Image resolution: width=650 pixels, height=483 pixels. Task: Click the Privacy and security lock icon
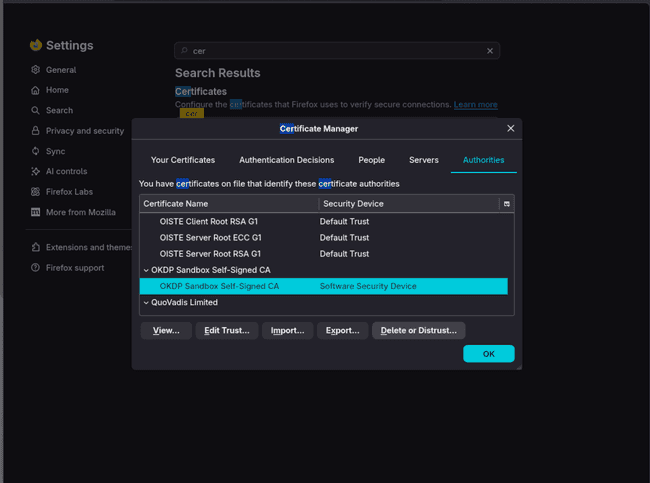(36, 131)
